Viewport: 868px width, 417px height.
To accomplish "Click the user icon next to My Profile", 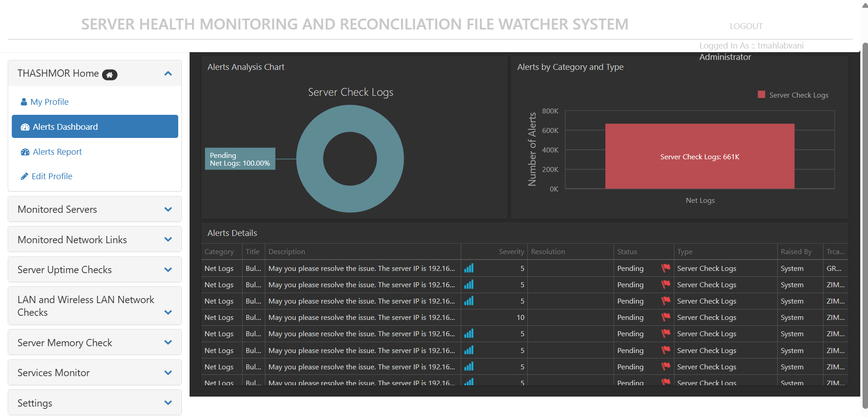I will pyautogui.click(x=24, y=102).
